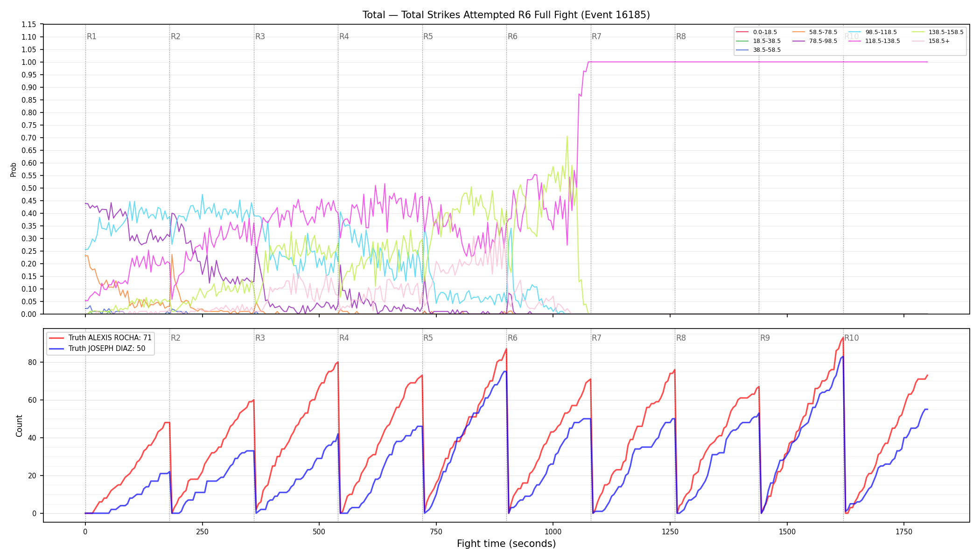The image size is (980, 560).
Task: Click the R5 round label in Count chart
Action: pos(428,338)
